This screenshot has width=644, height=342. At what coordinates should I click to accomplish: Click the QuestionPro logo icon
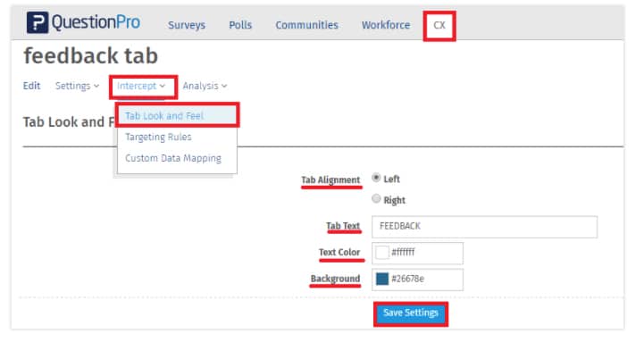pos(38,22)
